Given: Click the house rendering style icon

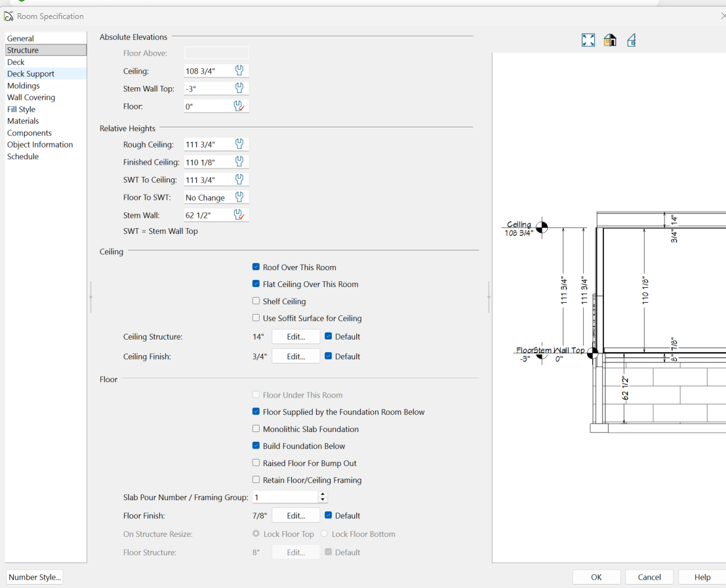Looking at the screenshot, I should (610, 41).
